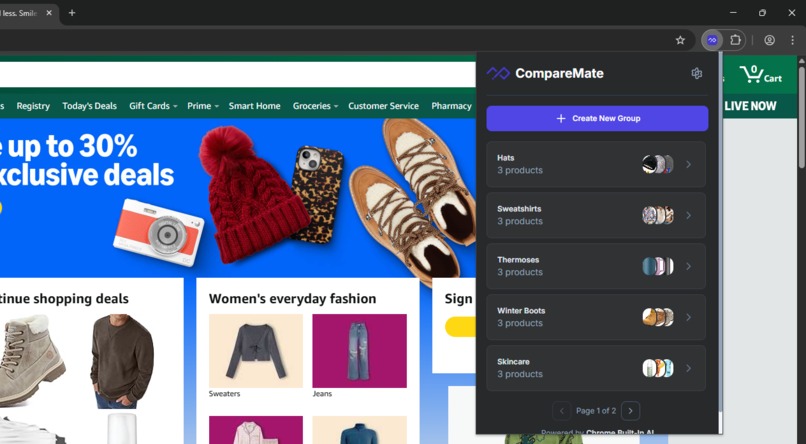The width and height of the screenshot is (806, 444).
Task: Click the winter boot product image
Action: click(x=32, y=360)
